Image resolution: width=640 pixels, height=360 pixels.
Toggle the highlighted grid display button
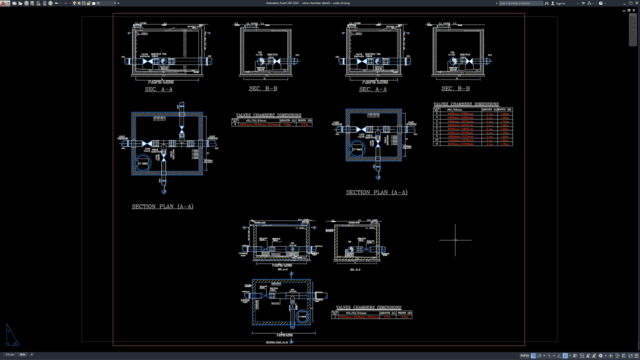coord(533,356)
